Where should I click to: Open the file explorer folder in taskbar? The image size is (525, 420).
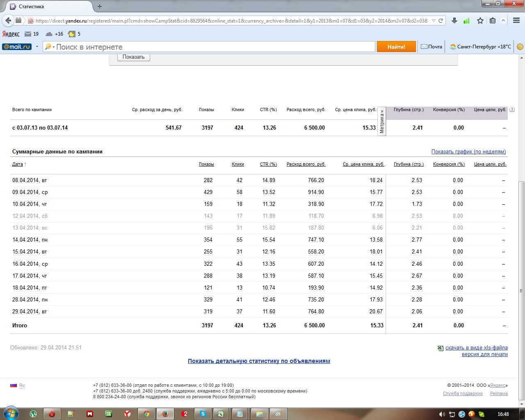pyautogui.click(x=259, y=414)
